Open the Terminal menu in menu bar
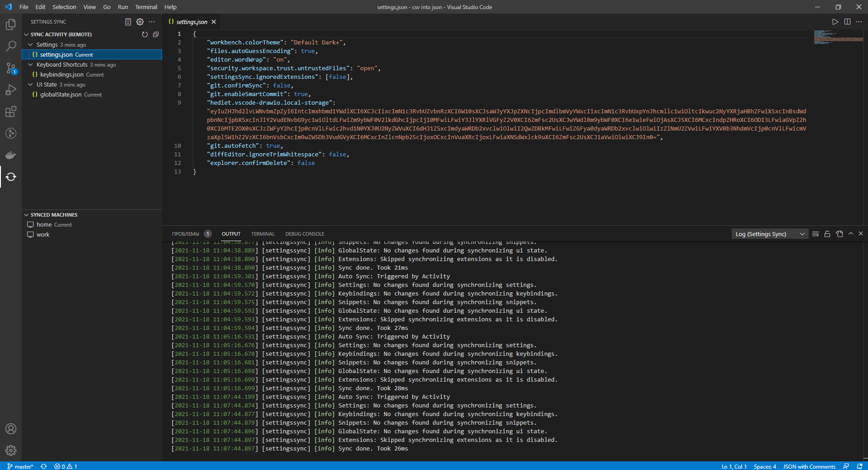This screenshot has height=470, width=868. point(146,7)
